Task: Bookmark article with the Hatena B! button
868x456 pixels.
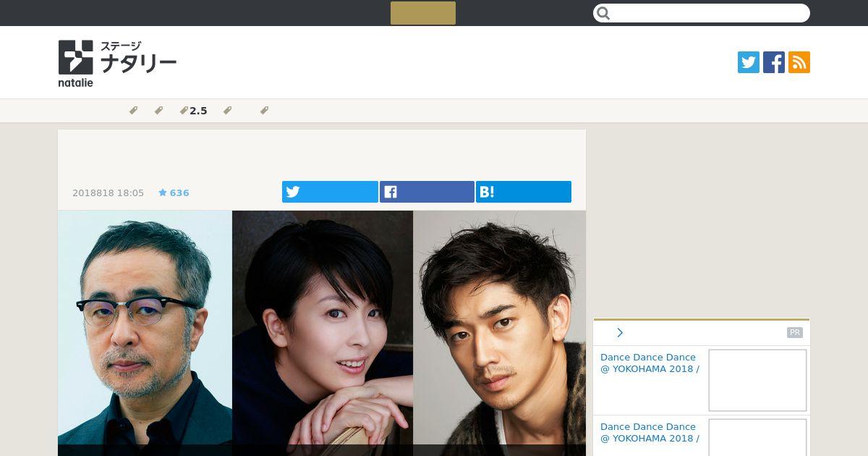Action: (524, 192)
